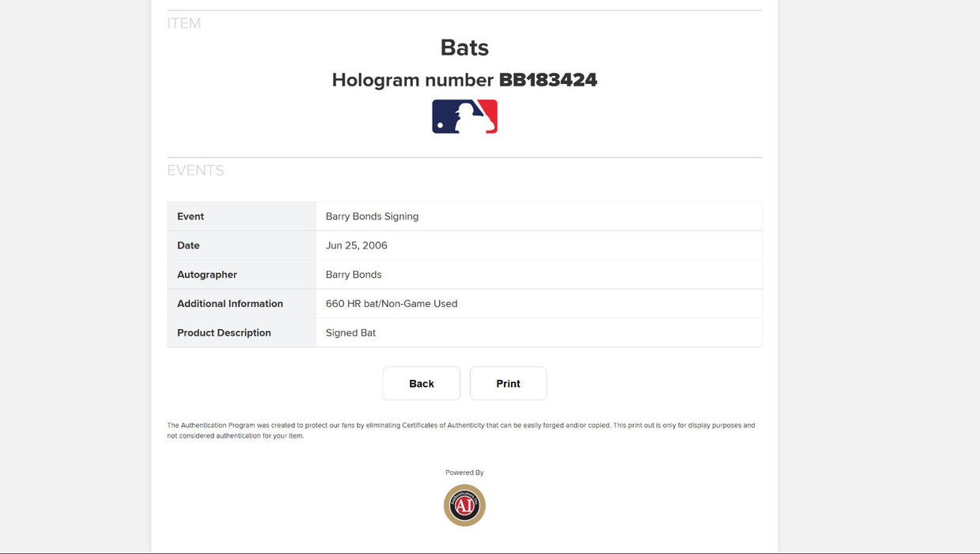Click the 'ITEM' section heading

[x=184, y=24]
